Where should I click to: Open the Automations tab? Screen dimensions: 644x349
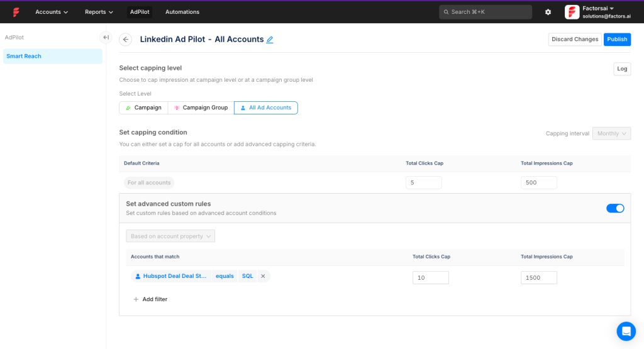[x=182, y=12]
